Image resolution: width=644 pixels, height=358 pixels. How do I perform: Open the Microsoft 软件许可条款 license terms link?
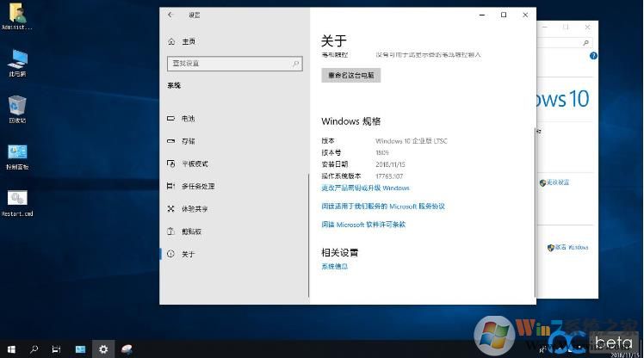pos(362,225)
